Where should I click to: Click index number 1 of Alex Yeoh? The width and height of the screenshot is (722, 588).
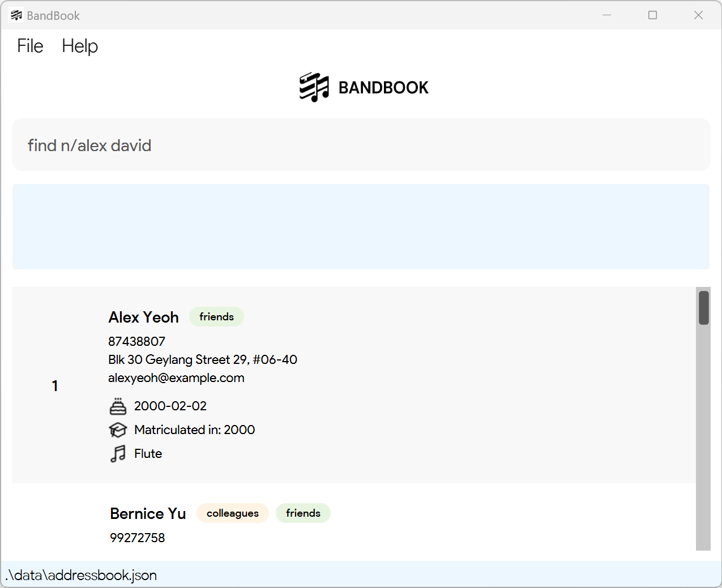click(x=55, y=386)
